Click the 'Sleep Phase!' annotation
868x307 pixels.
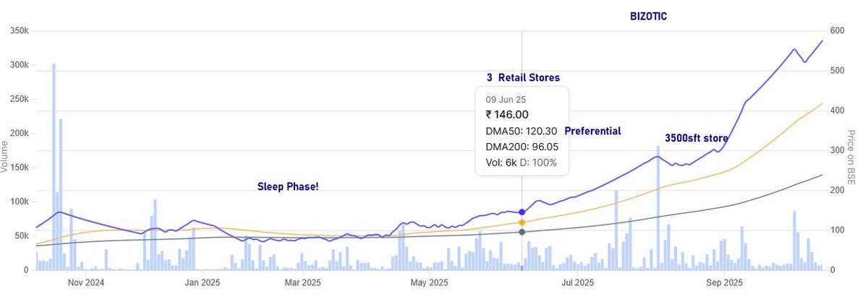click(288, 187)
